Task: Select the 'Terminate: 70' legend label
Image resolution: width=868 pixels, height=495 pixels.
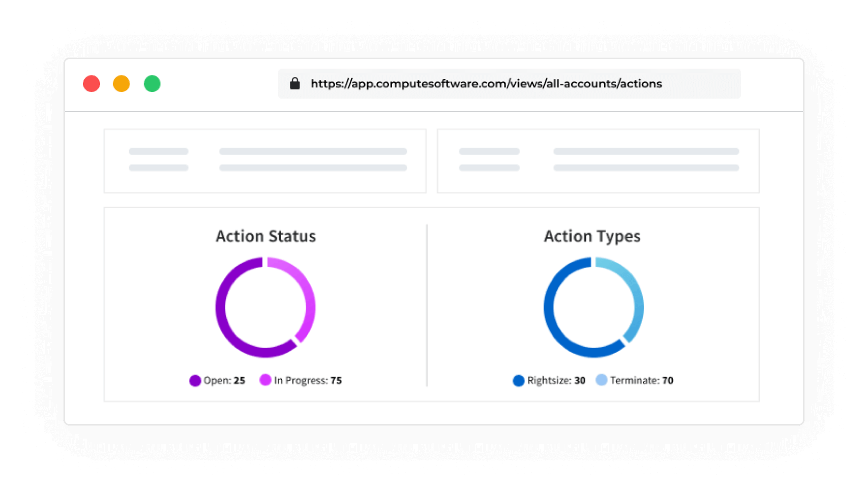Action: coord(642,381)
